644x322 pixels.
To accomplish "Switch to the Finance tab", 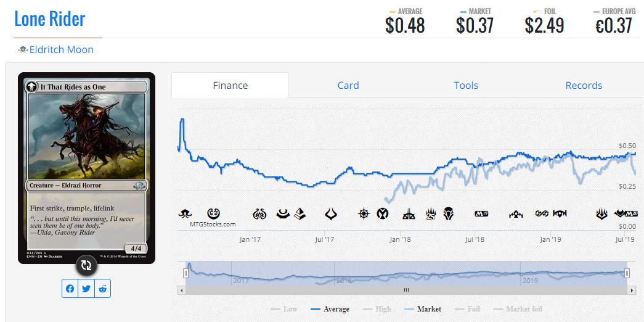I will coord(230,85).
